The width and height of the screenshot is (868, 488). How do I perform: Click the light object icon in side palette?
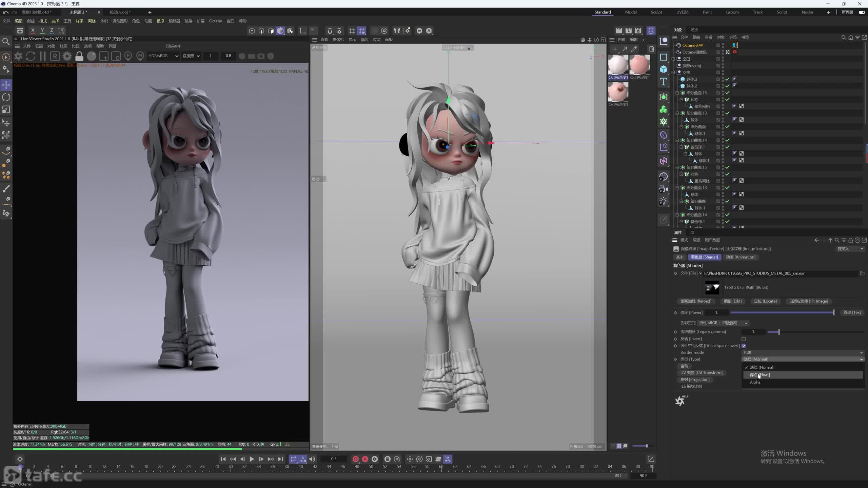664,201
